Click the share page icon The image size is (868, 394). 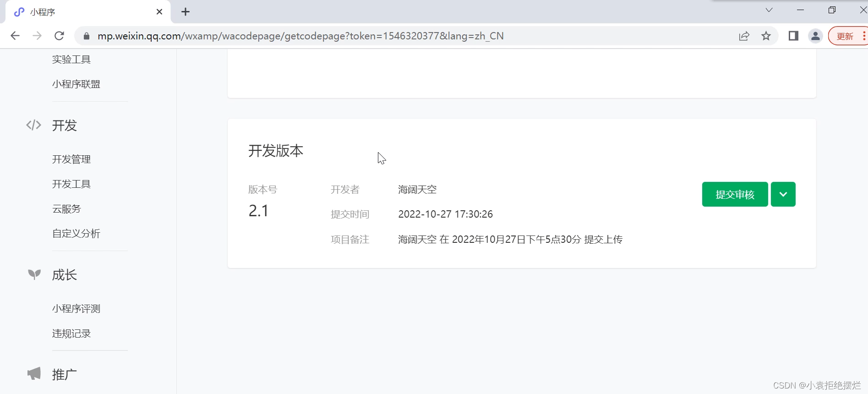point(744,36)
